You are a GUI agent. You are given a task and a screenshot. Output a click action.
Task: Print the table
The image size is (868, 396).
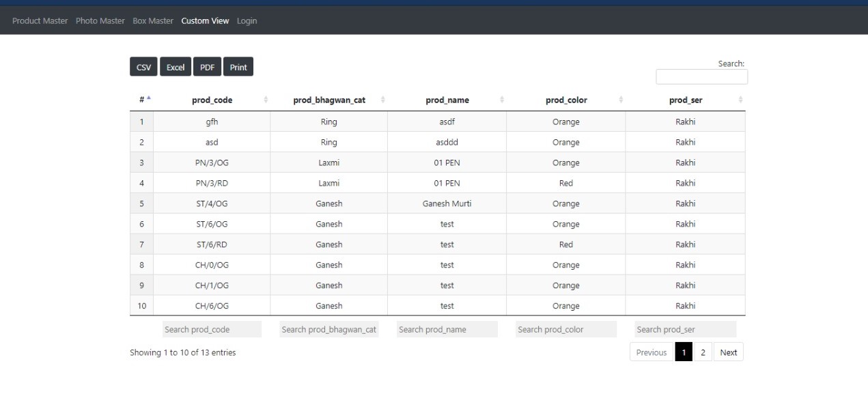pos(238,67)
